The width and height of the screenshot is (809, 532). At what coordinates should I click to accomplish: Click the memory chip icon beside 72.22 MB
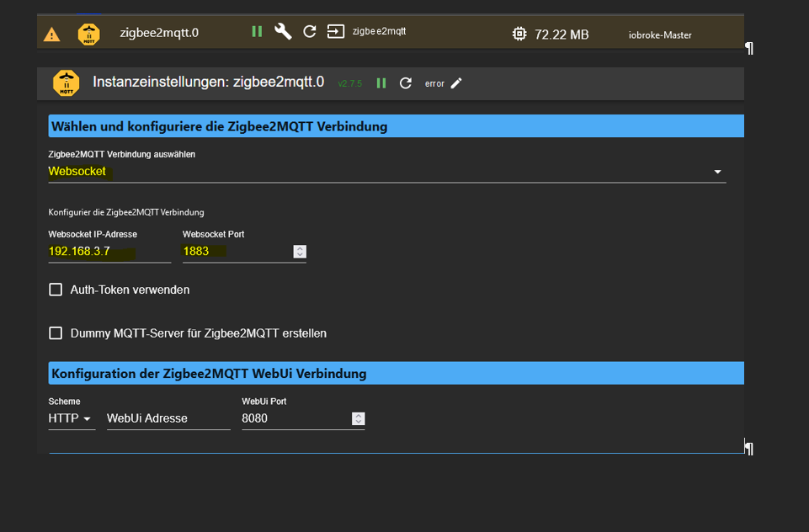(519, 34)
